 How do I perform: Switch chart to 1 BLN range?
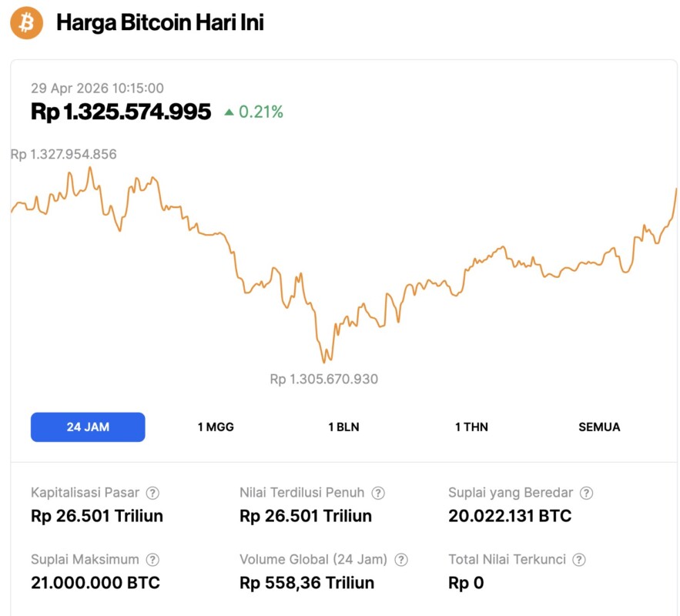click(343, 427)
